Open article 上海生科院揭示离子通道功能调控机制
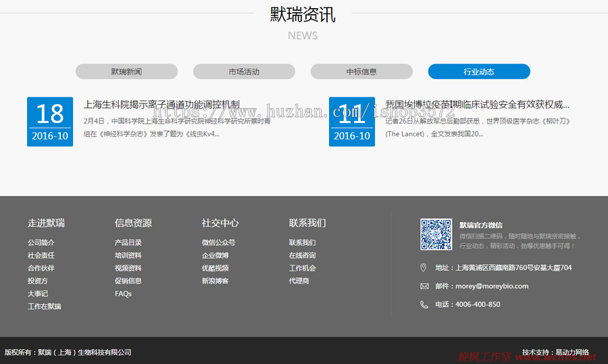 tap(161, 104)
